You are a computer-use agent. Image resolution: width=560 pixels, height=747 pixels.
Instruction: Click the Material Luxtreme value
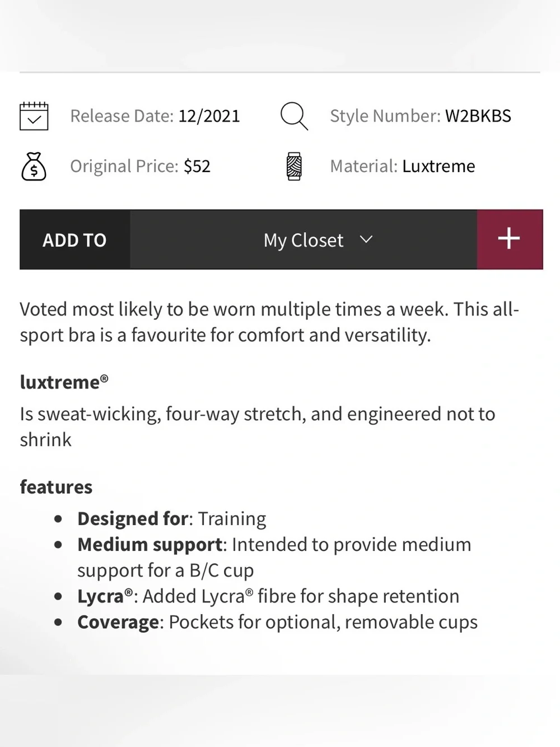pyautogui.click(x=438, y=166)
